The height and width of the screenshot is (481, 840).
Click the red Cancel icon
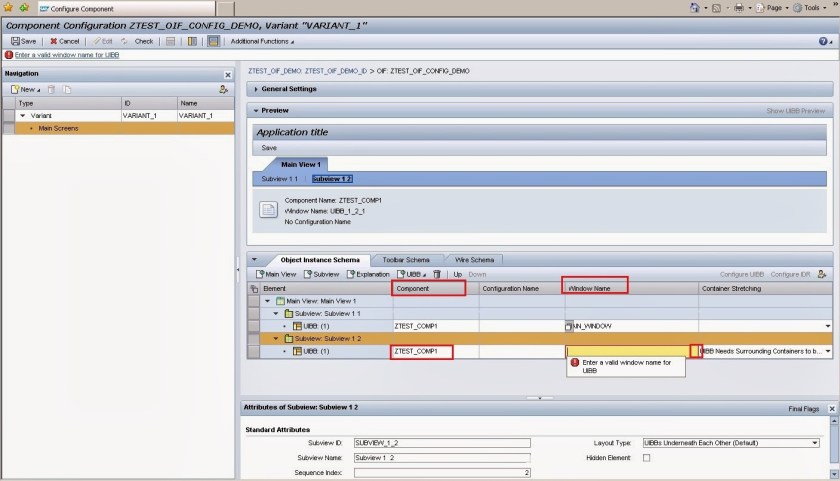(x=64, y=41)
